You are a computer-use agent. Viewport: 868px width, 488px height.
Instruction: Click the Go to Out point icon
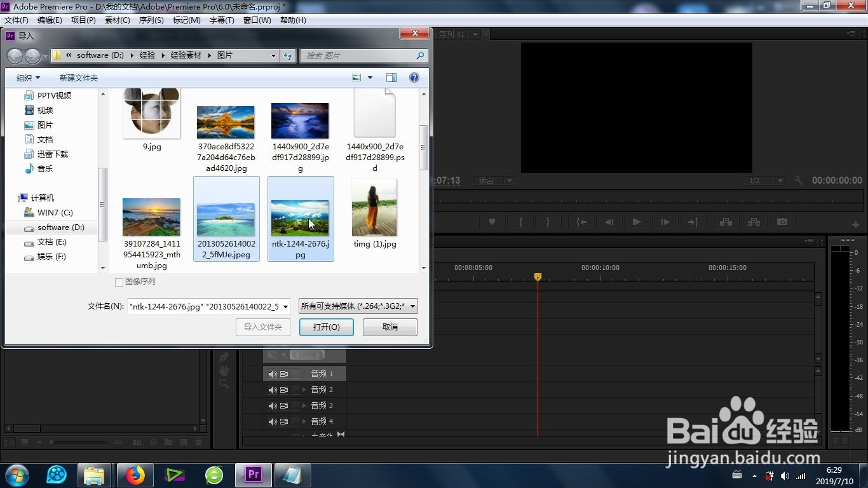[693, 222]
